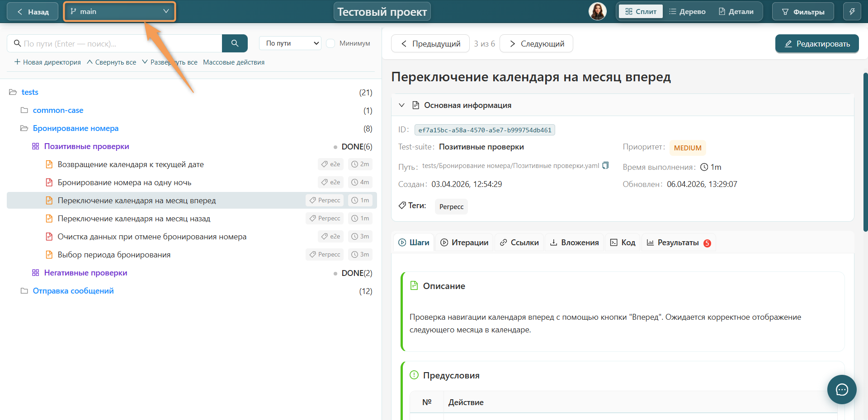
Task: Click the 5 results counter badge
Action: point(707,243)
